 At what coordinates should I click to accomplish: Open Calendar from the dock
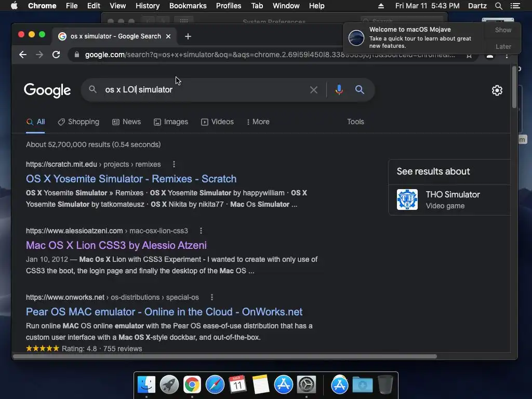coord(237,385)
